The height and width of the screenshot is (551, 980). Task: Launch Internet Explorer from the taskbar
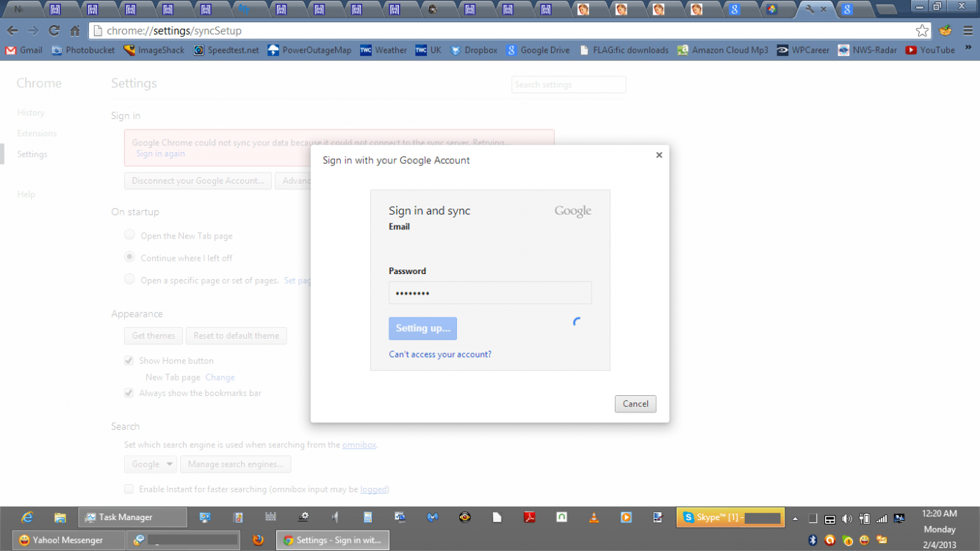(x=27, y=517)
